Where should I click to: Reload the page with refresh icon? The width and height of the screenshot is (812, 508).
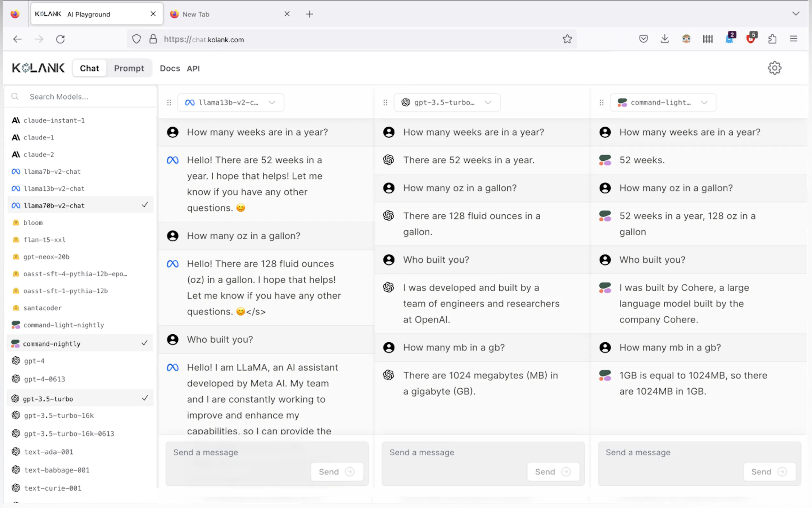(x=60, y=39)
